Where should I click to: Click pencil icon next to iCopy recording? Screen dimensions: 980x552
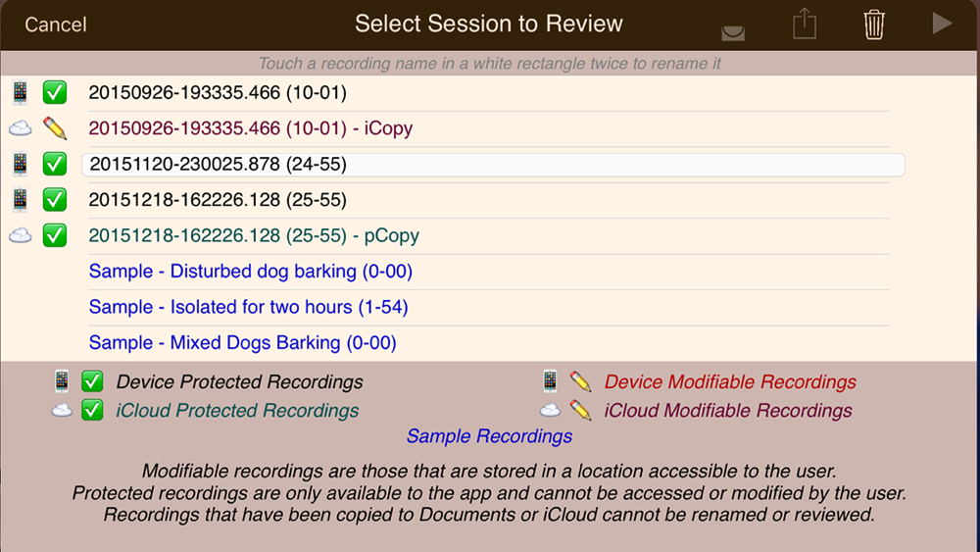coord(55,128)
